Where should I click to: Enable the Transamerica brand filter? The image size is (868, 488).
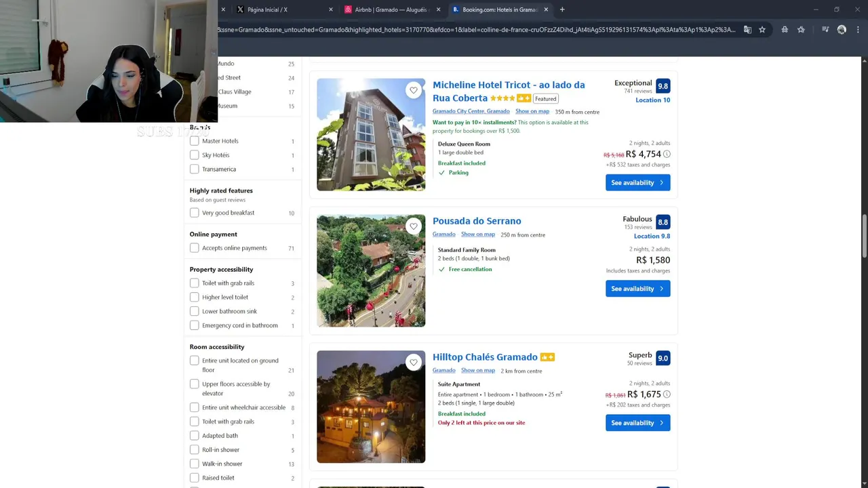tap(195, 169)
